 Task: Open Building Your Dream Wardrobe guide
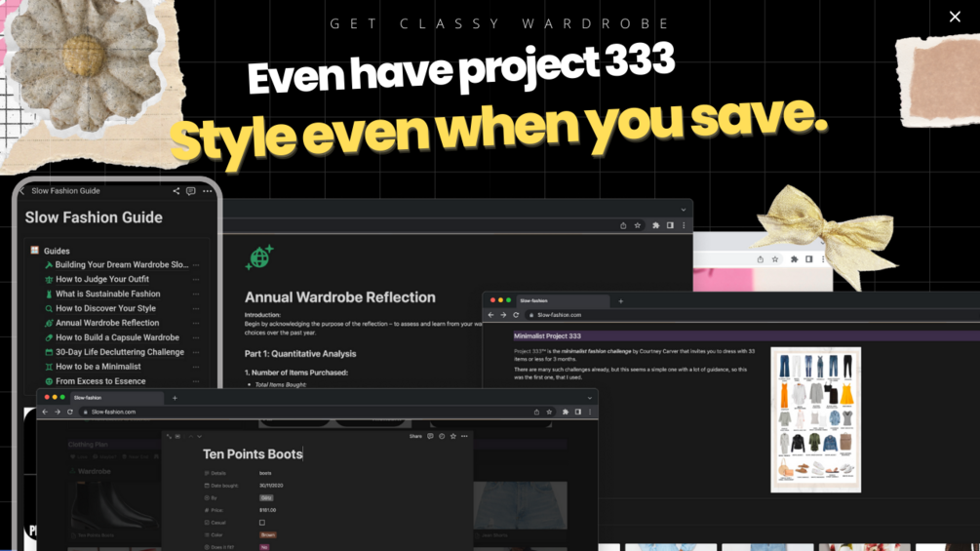[121, 265]
